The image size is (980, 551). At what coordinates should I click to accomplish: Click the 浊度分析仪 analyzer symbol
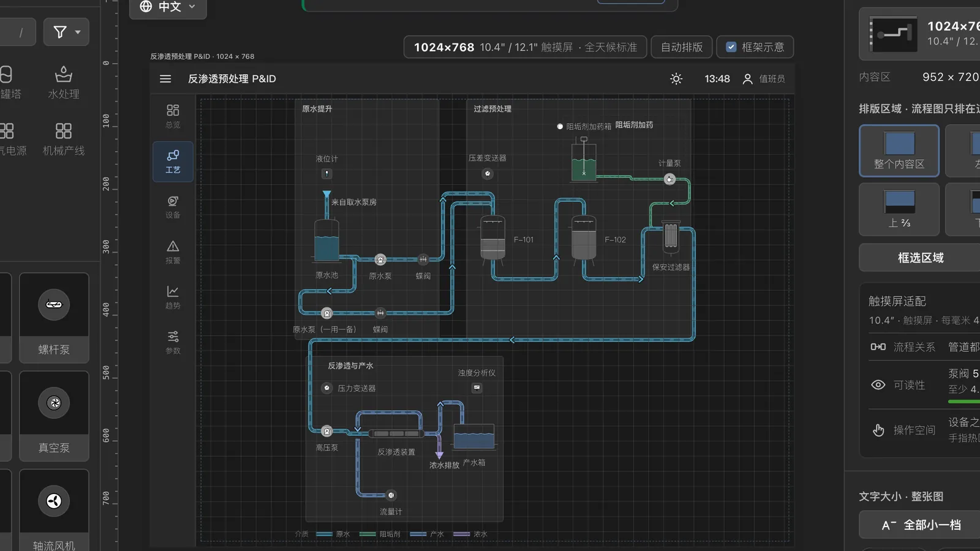pyautogui.click(x=477, y=388)
